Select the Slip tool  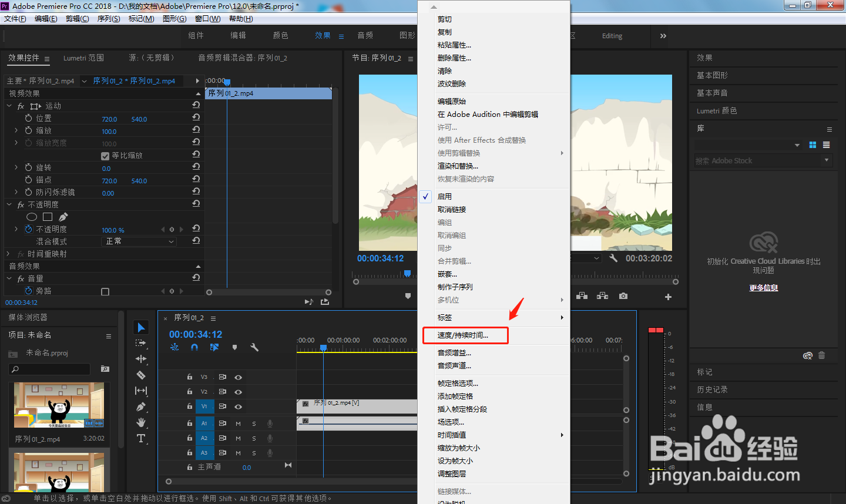point(141,391)
